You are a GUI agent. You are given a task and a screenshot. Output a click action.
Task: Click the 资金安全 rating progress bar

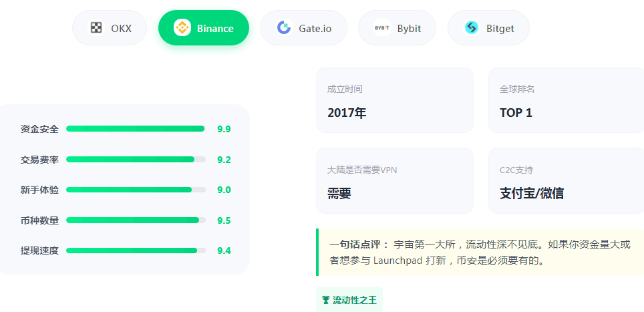click(x=136, y=129)
